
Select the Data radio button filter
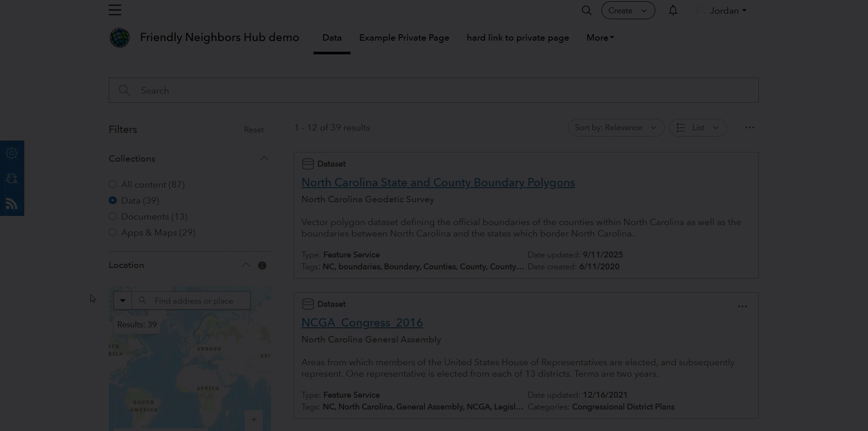(113, 200)
